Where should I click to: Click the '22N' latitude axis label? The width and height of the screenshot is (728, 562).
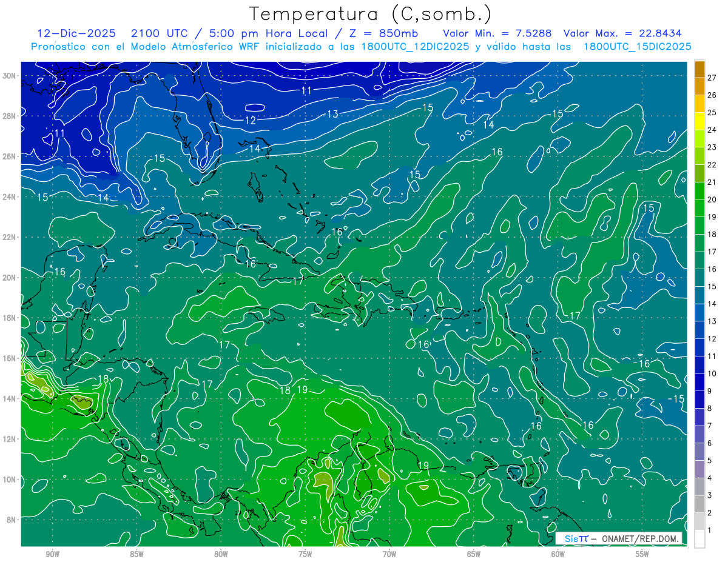10,237
